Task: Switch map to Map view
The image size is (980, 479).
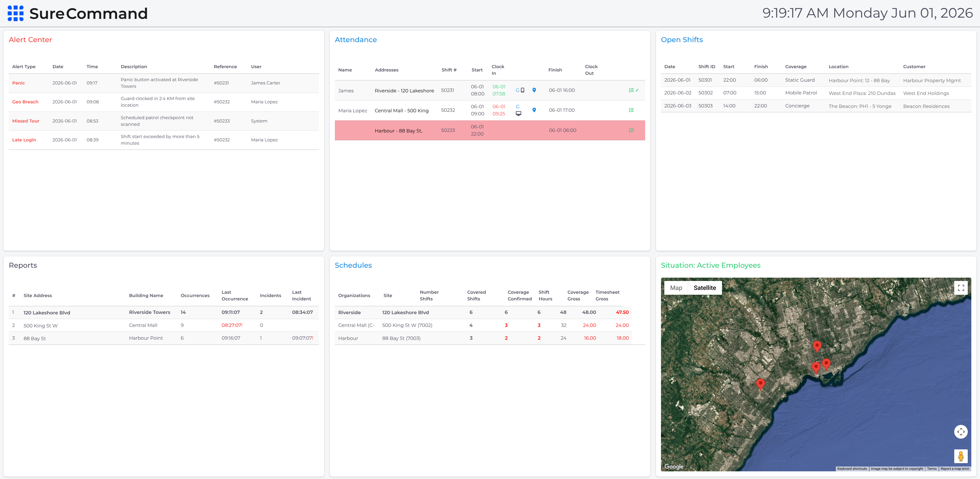Action: 676,288
